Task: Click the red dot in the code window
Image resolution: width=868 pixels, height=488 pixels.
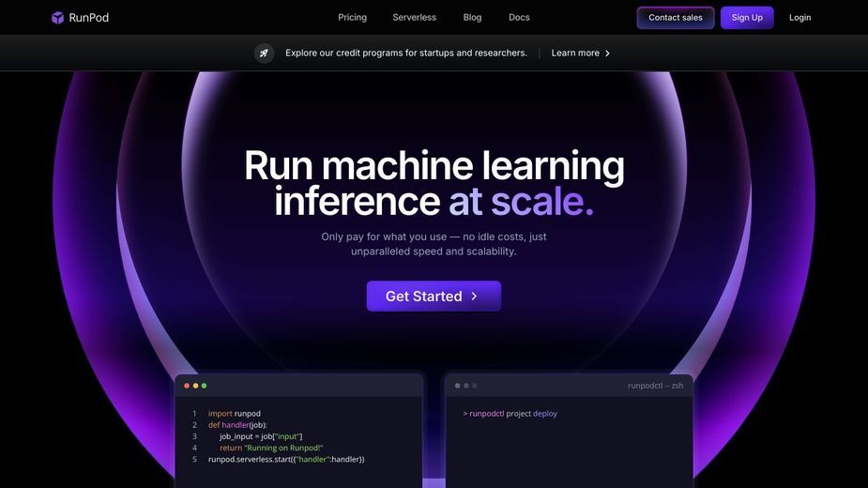Action: click(x=187, y=386)
